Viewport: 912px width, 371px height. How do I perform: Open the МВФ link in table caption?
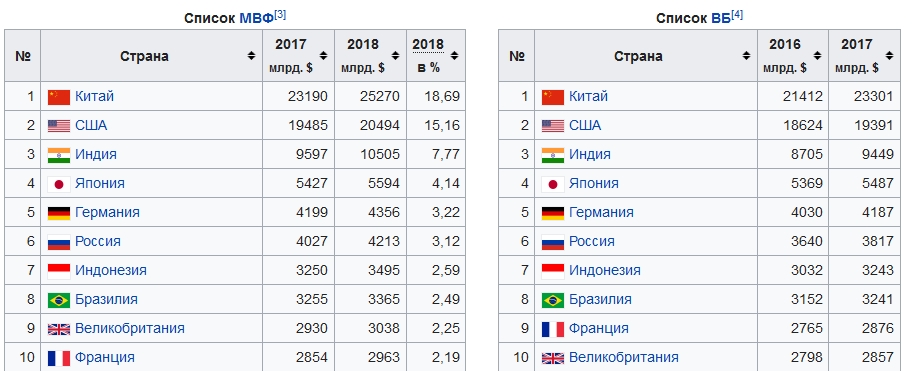pyautogui.click(x=256, y=18)
